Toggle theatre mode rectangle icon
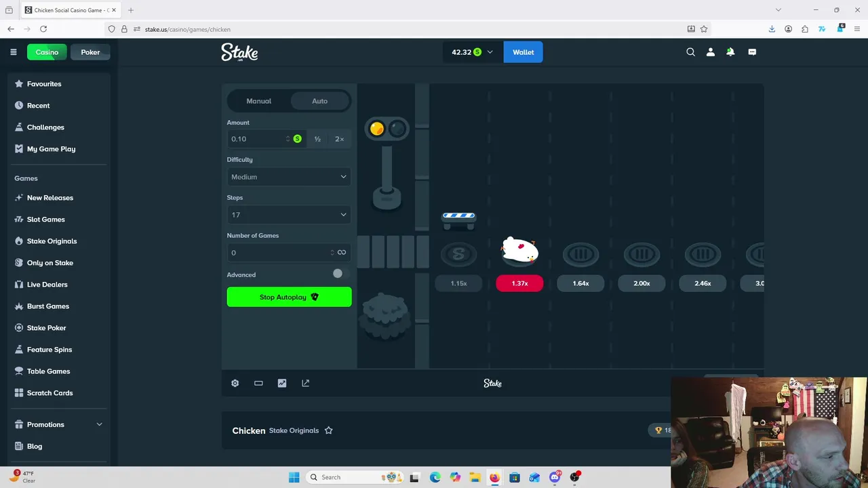 coord(258,383)
